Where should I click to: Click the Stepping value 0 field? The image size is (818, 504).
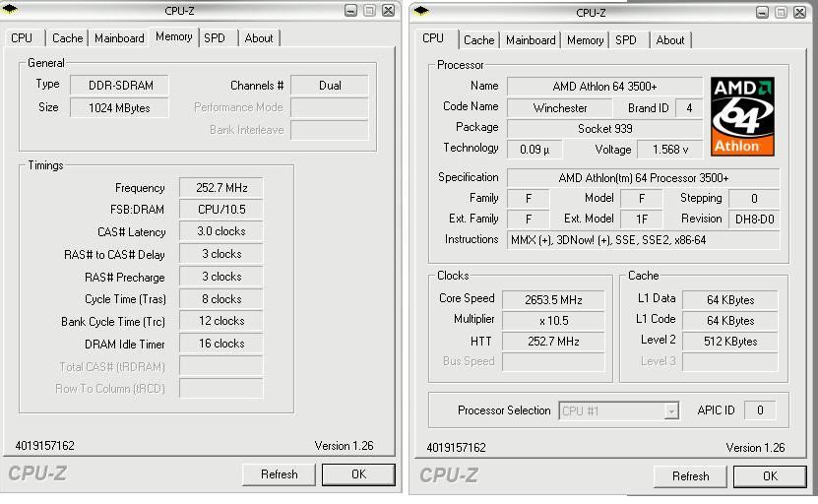tap(754, 199)
